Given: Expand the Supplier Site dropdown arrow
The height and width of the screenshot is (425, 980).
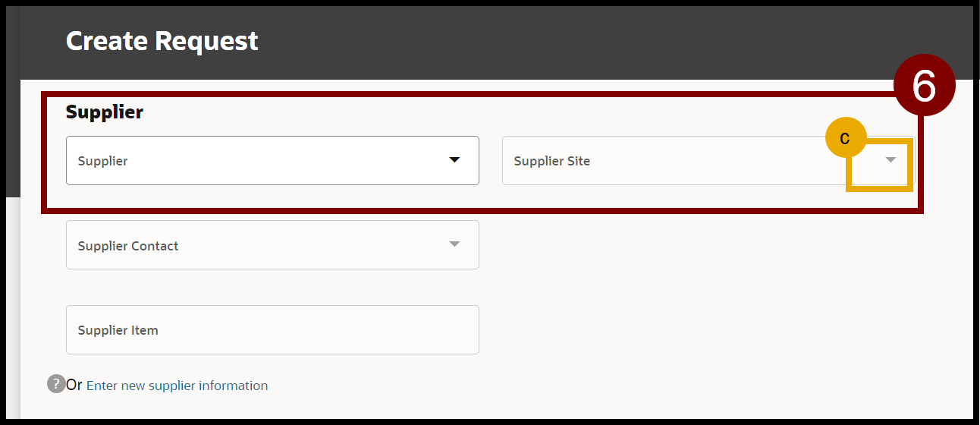Looking at the screenshot, I should click(x=890, y=160).
